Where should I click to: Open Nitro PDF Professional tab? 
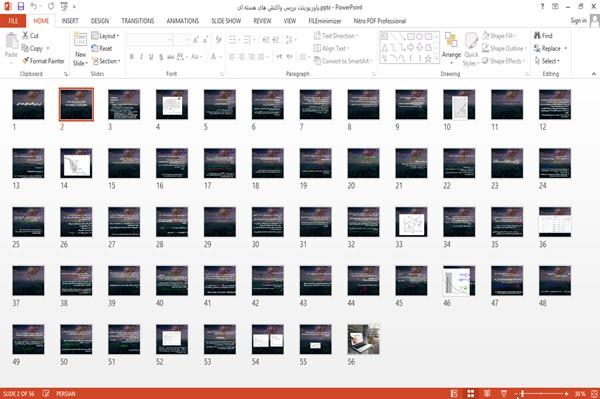point(380,21)
